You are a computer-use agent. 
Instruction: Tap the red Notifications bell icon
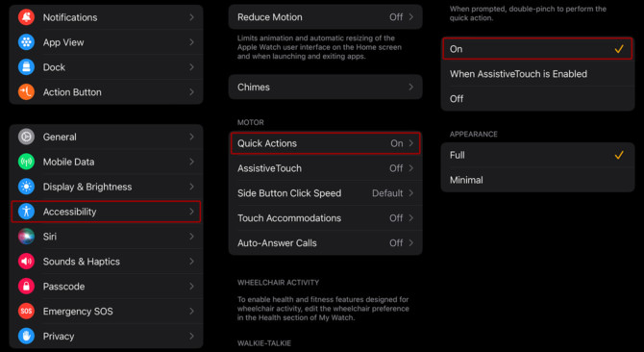point(26,17)
